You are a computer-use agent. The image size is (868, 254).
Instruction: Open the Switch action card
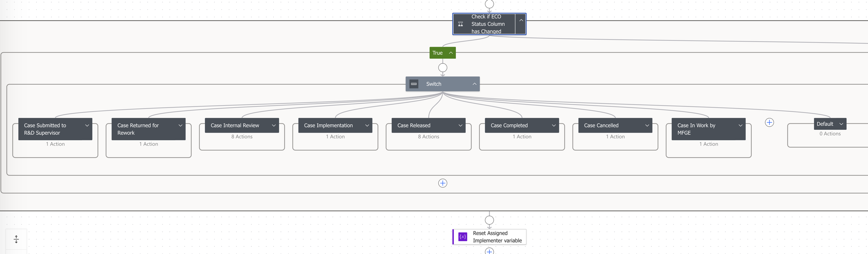point(443,84)
